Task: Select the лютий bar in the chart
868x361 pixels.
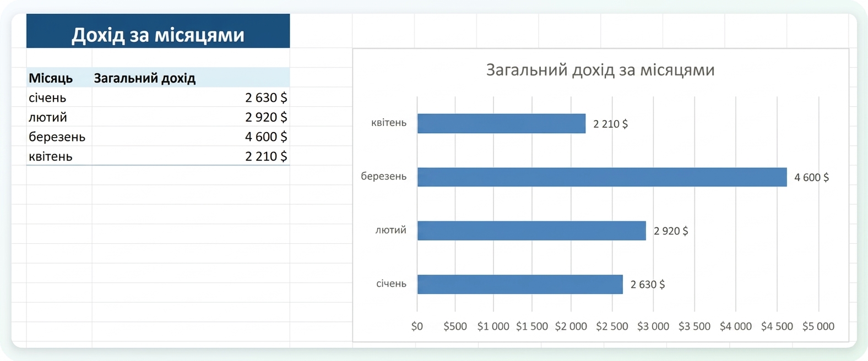Action: (531, 231)
